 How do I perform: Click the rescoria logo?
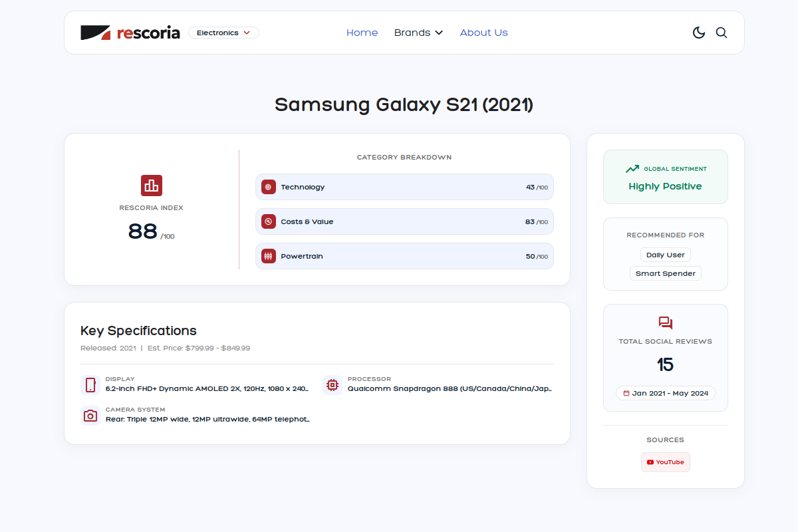point(130,33)
